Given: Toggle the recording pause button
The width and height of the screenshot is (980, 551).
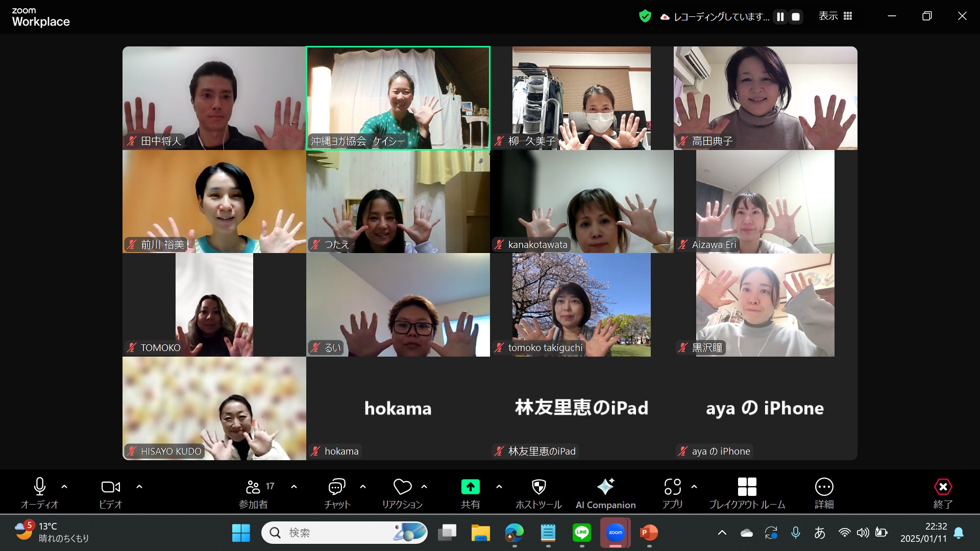Looking at the screenshot, I should click(783, 16).
